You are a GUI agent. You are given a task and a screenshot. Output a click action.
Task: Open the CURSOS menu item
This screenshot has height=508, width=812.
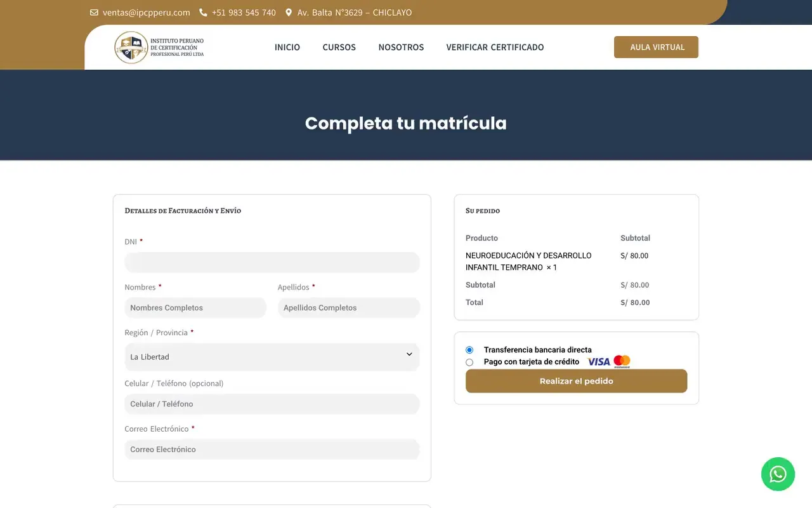[x=339, y=48]
